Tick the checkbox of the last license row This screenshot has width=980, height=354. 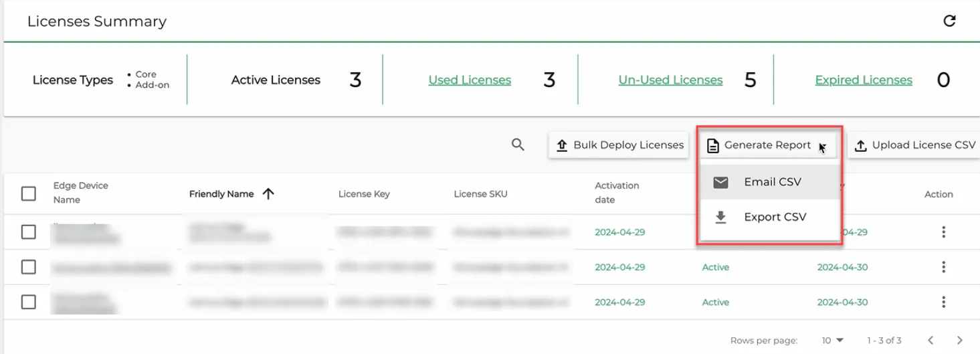[x=28, y=302]
